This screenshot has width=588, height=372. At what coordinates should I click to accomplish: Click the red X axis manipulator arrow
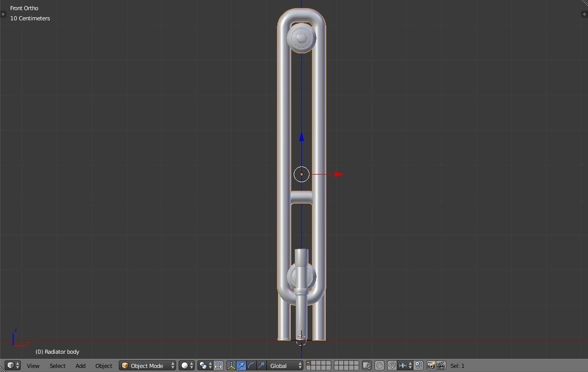(x=339, y=175)
